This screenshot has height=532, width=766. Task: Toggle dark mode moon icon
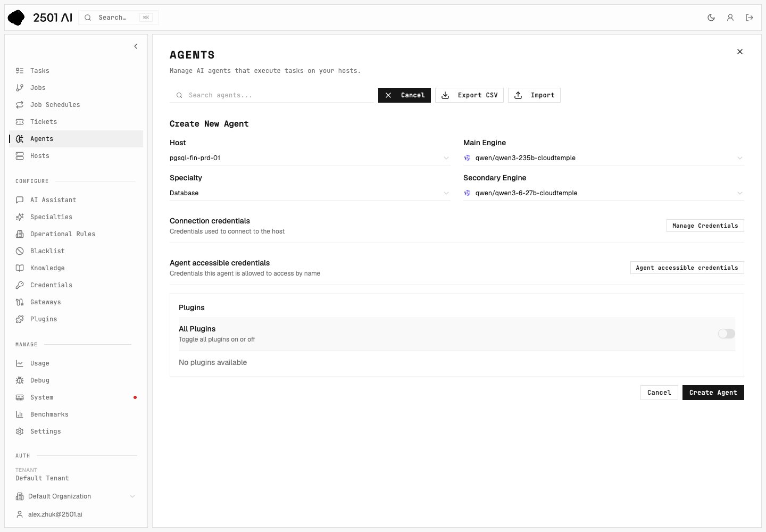[711, 18]
